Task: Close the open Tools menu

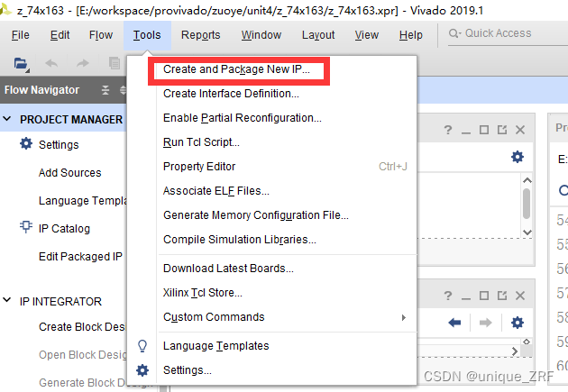Action: (x=147, y=35)
